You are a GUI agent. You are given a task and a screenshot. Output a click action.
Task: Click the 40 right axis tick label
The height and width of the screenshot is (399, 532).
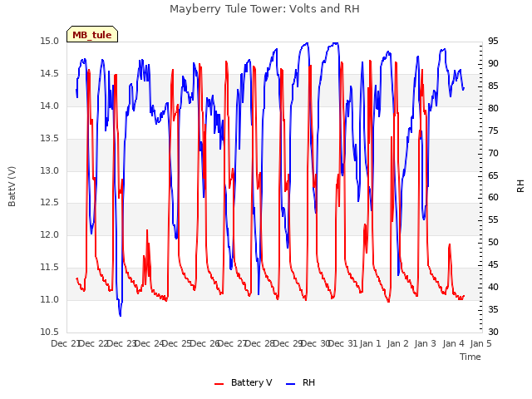[493, 287]
